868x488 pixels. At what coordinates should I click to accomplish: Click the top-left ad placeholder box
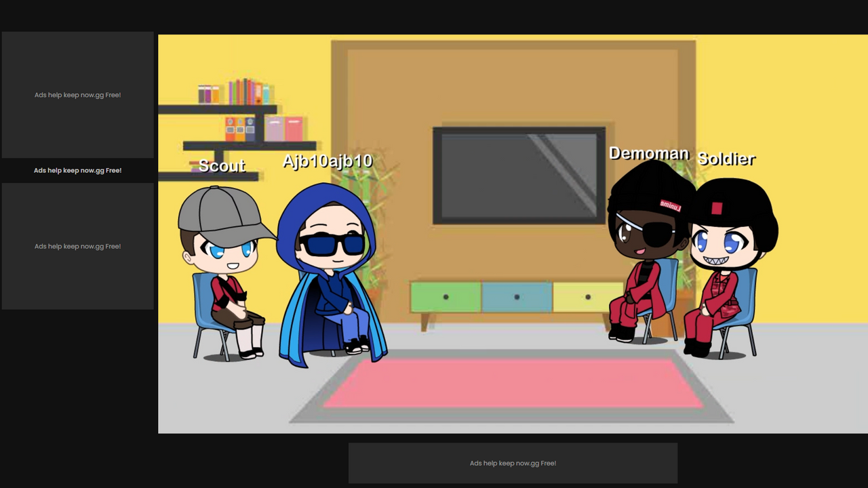click(x=77, y=95)
